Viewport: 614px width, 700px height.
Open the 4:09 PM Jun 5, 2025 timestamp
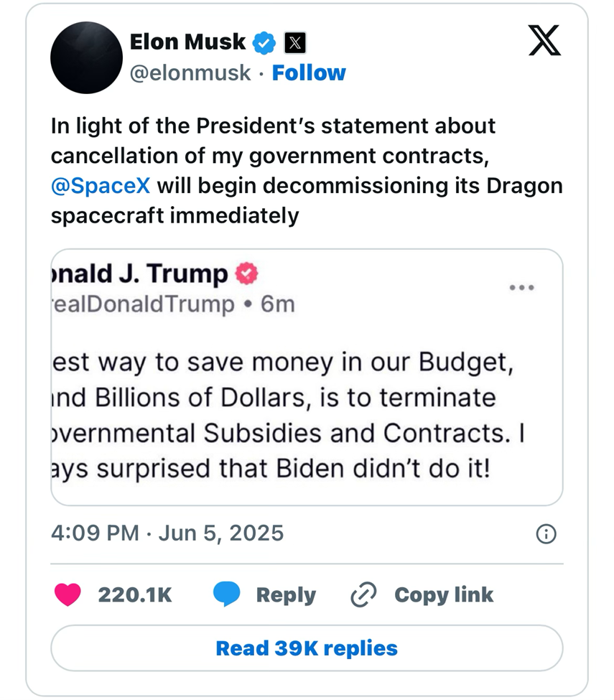click(167, 533)
